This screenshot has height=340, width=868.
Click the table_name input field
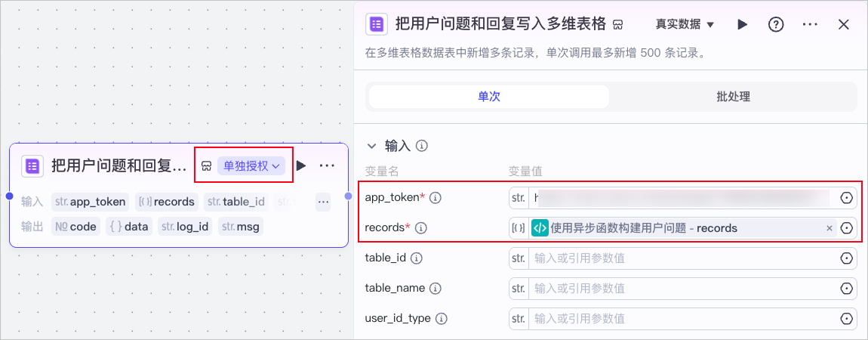[x=682, y=289]
